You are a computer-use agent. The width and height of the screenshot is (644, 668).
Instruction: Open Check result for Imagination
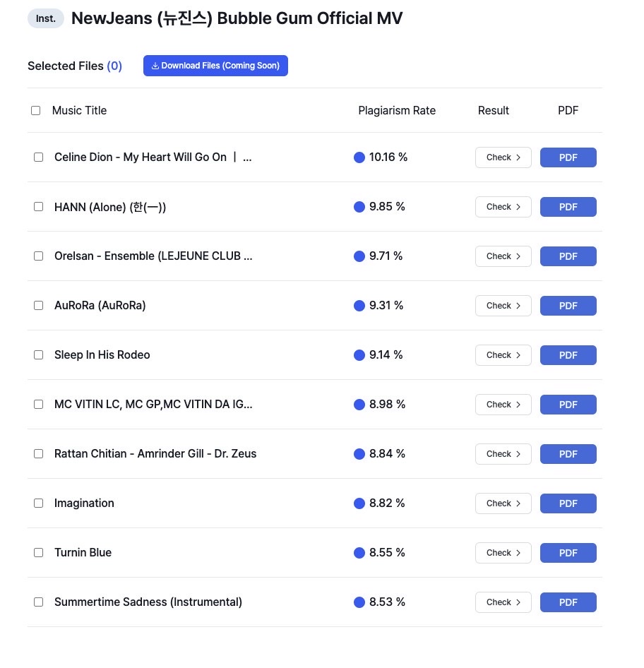pos(503,503)
